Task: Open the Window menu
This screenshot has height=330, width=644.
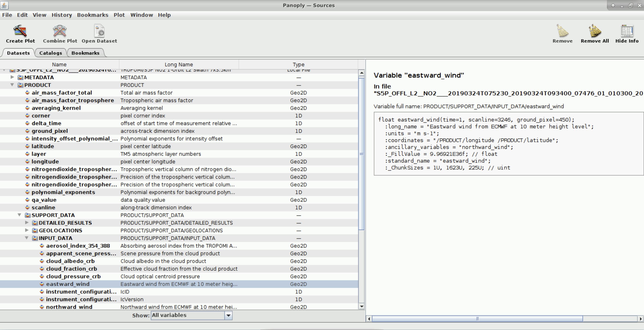Action: coord(141,15)
